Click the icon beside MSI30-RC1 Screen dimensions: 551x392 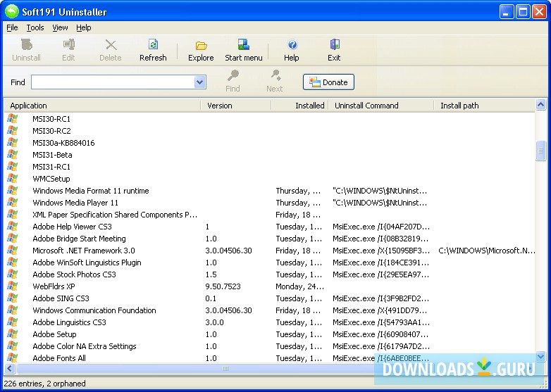coord(12,119)
